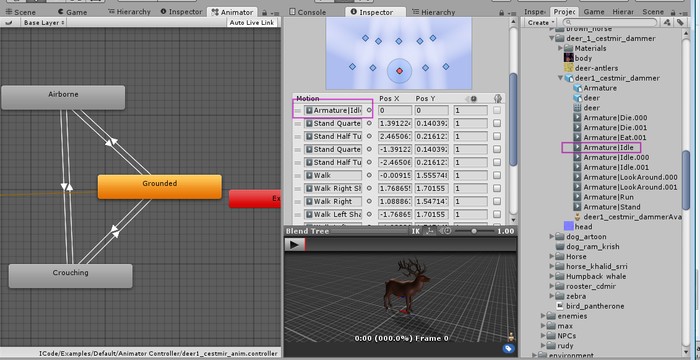Toggle pivot display icon in preview toolbar
The height and width of the screenshot is (360, 700).
click(431, 231)
